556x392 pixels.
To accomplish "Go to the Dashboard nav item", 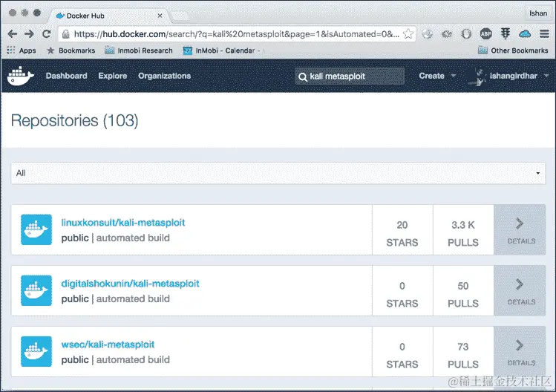I will (x=66, y=76).
